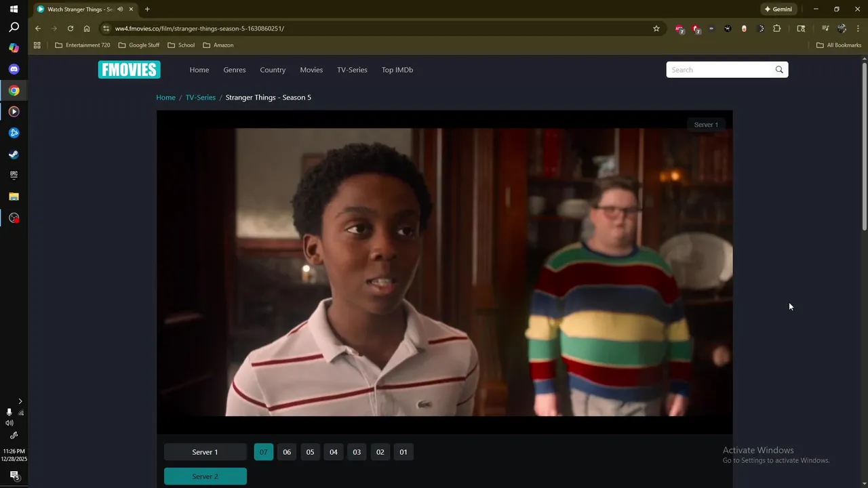Screen dimensions: 868x488
Task: Click the browser Home icon
Action: 87,28
